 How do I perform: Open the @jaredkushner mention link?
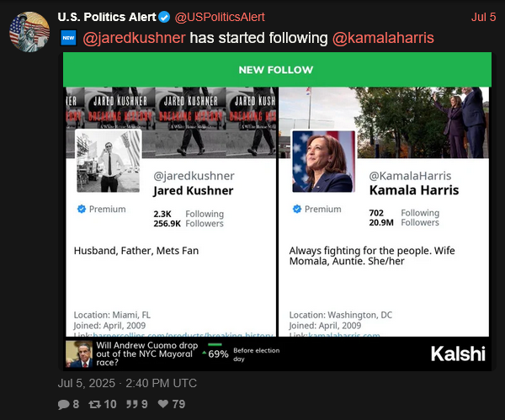(x=135, y=38)
